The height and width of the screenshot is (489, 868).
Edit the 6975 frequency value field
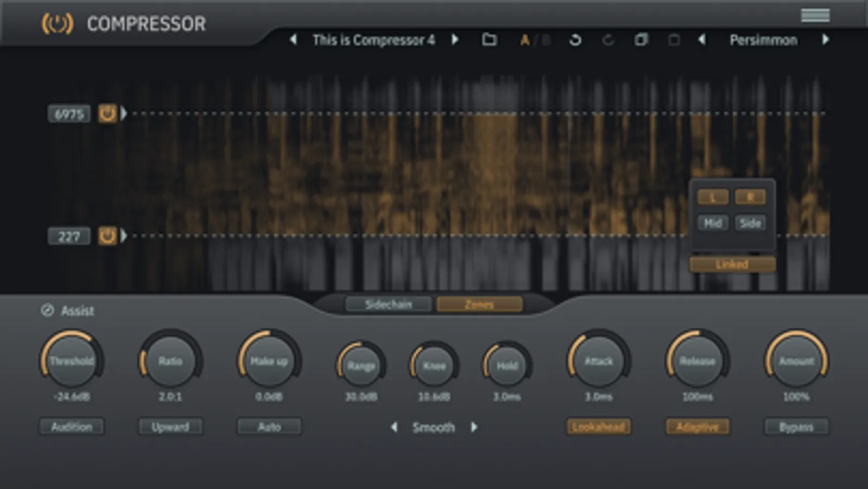tap(69, 114)
